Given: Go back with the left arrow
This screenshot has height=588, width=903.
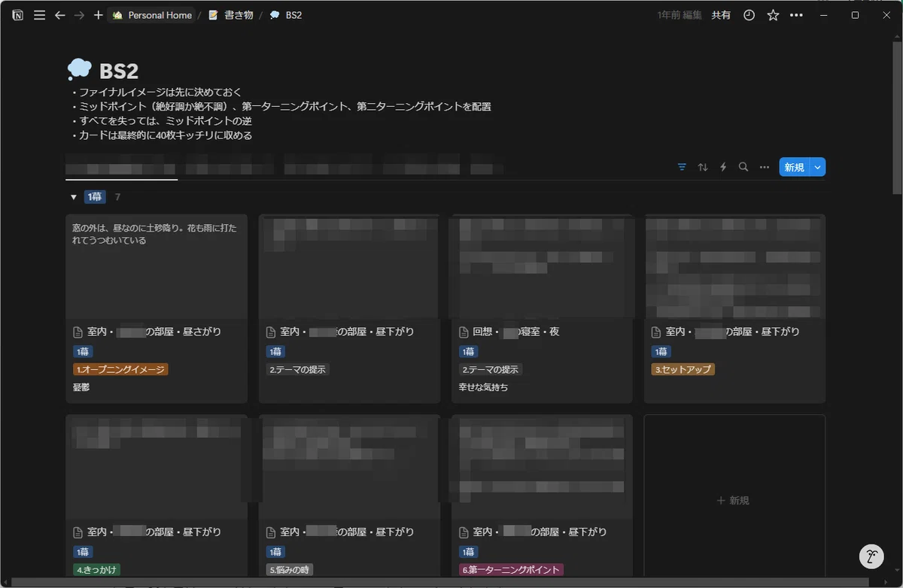Looking at the screenshot, I should click(60, 15).
